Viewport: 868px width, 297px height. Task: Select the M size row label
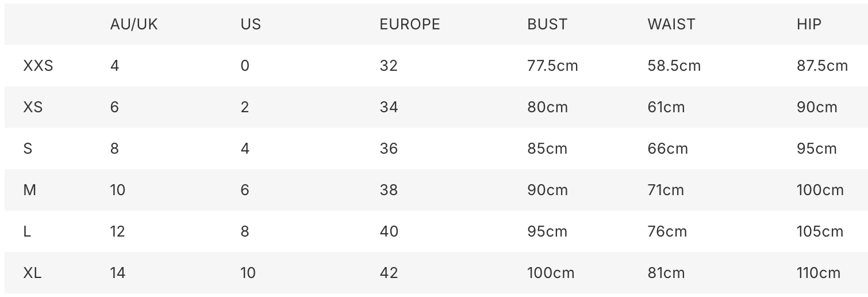[29, 190]
